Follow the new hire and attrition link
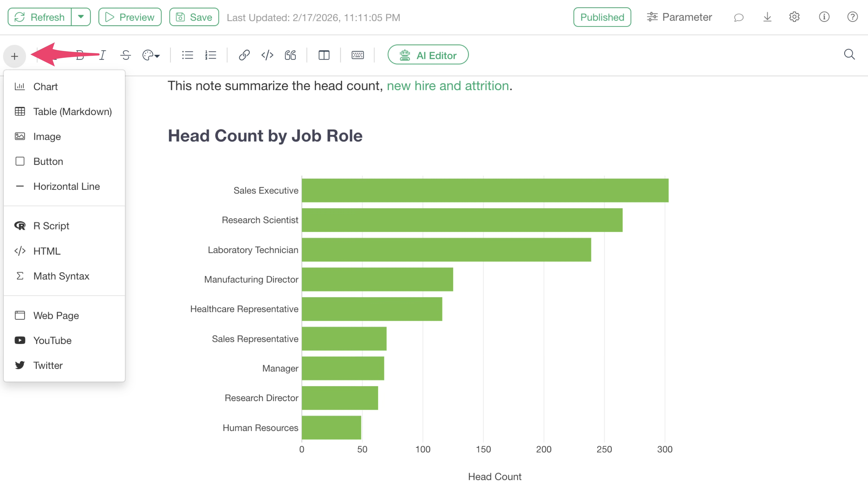The width and height of the screenshot is (868, 500). (447, 86)
